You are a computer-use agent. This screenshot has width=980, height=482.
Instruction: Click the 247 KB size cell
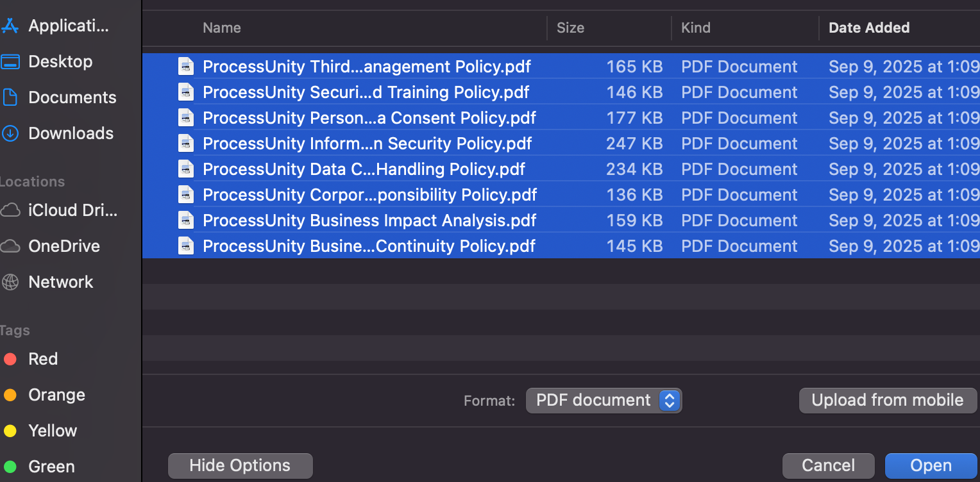point(634,144)
